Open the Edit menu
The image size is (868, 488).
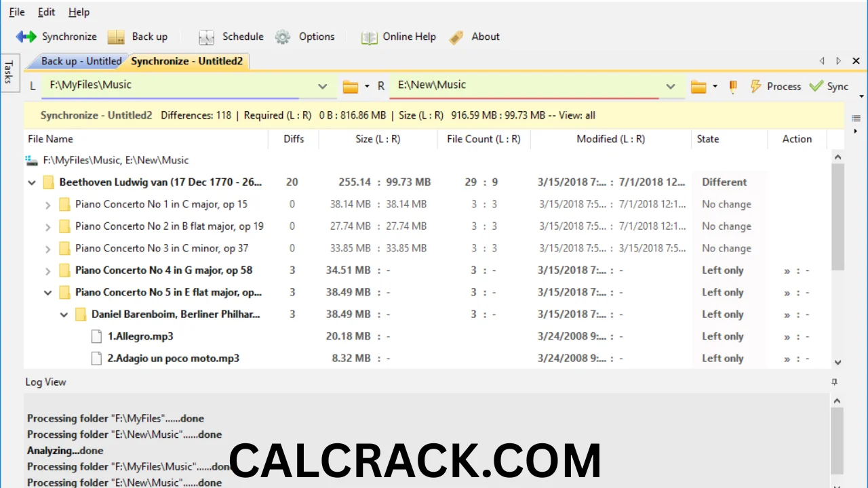click(47, 12)
